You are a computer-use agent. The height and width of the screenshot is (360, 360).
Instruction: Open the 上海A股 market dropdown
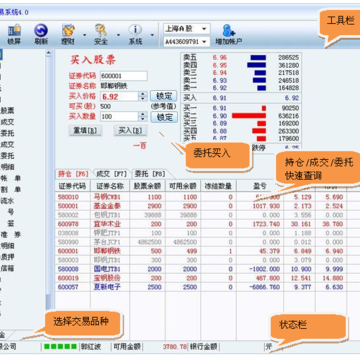(187, 29)
